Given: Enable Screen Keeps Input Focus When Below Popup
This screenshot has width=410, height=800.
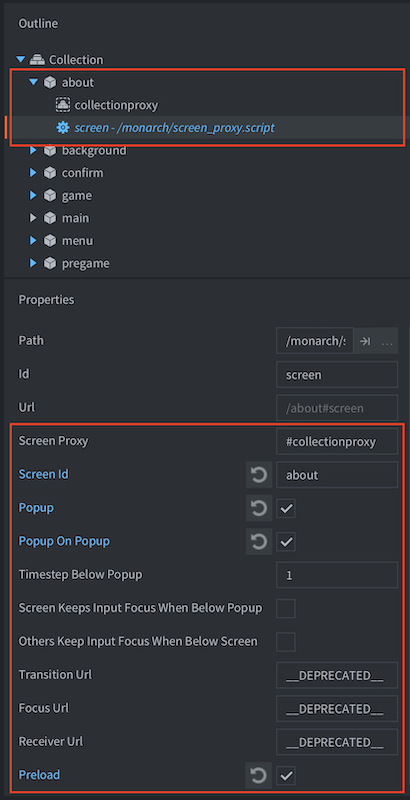Looking at the screenshot, I should 286,609.
